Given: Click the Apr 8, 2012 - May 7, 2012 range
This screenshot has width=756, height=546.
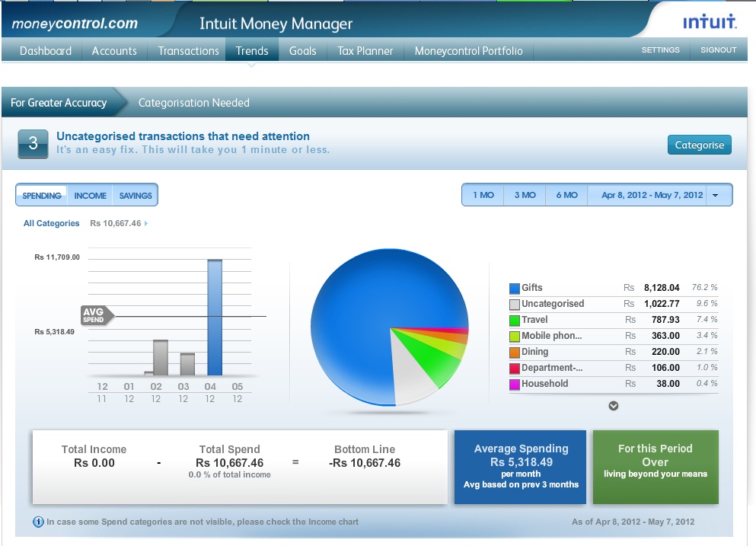Looking at the screenshot, I should [x=652, y=195].
